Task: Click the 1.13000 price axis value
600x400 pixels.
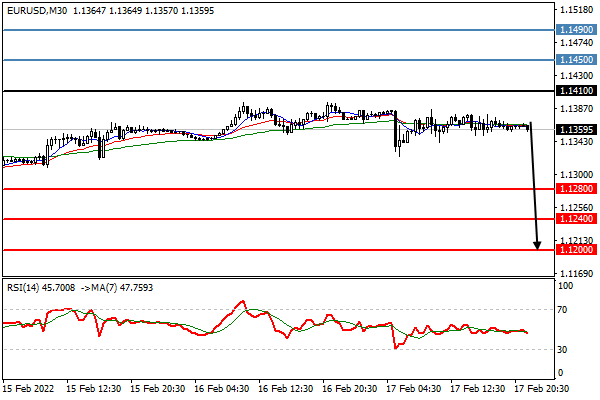Action: tap(576, 175)
